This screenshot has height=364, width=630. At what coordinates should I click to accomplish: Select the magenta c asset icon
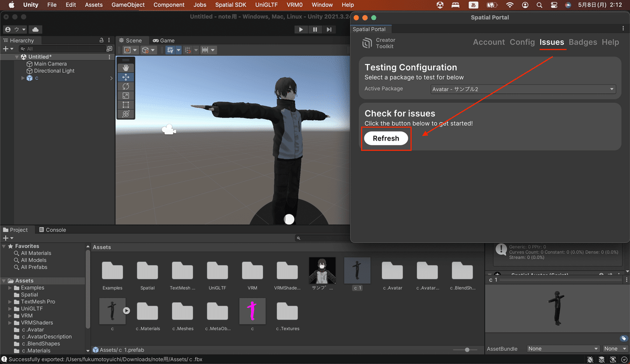[x=253, y=311]
